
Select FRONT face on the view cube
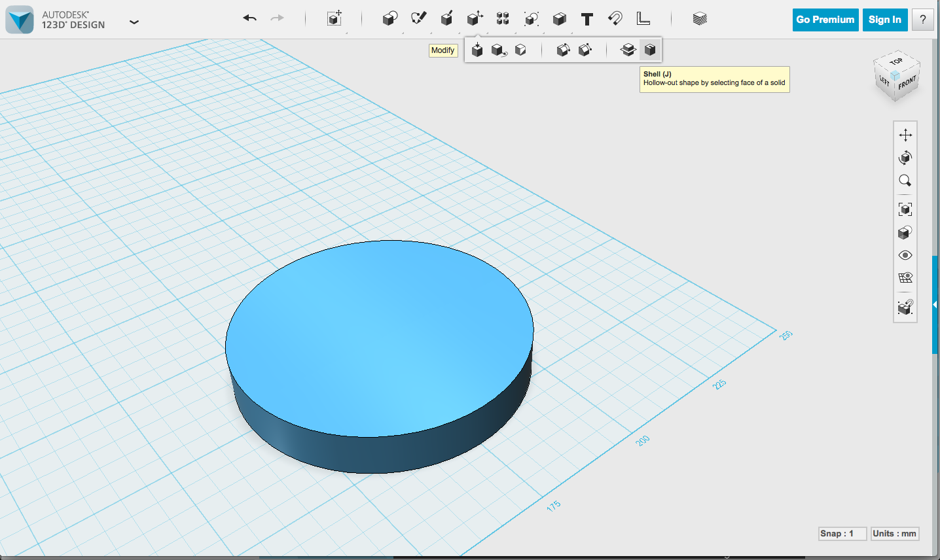tap(907, 83)
